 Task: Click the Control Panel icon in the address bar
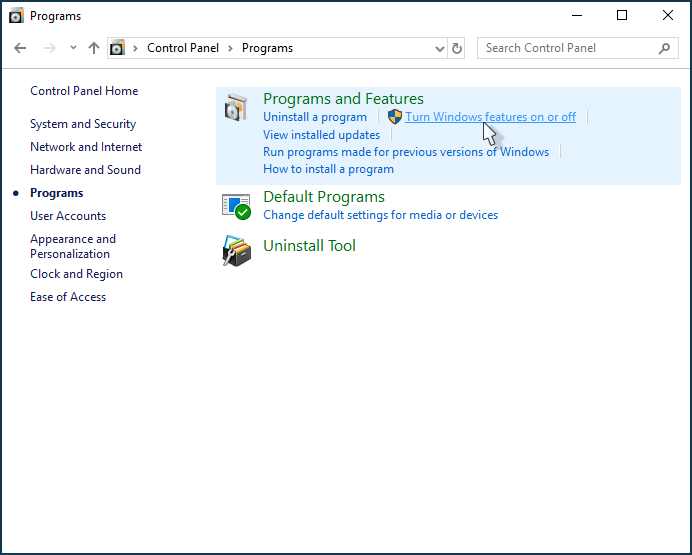pos(117,48)
